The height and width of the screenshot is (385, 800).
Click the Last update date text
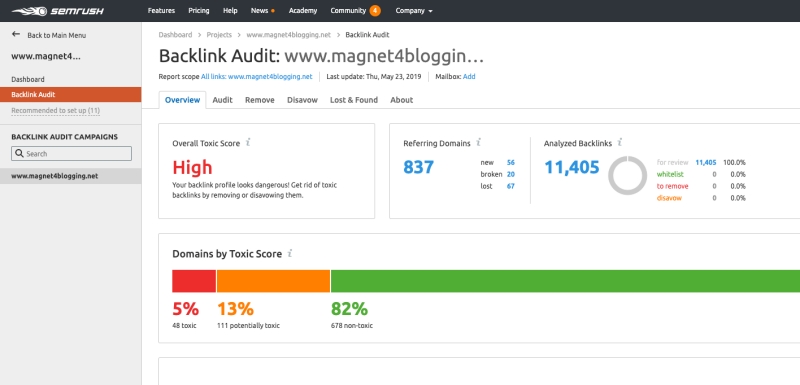(374, 76)
